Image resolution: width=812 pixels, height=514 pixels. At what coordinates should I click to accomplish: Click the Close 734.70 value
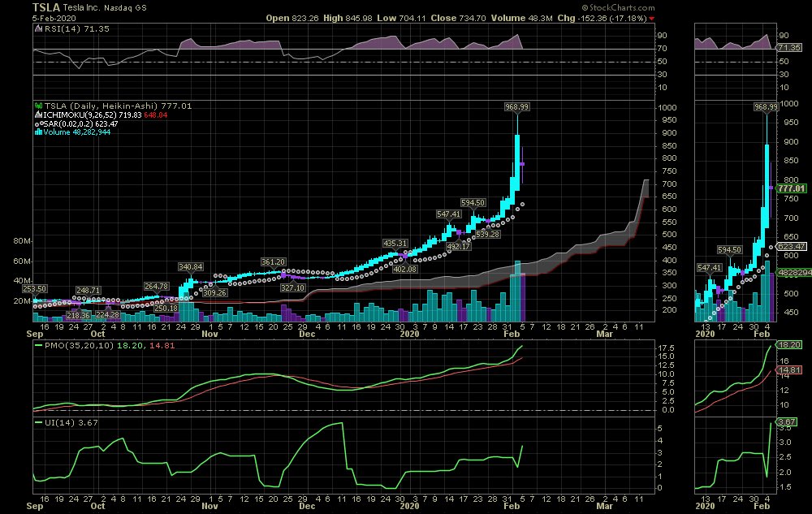pos(458,18)
